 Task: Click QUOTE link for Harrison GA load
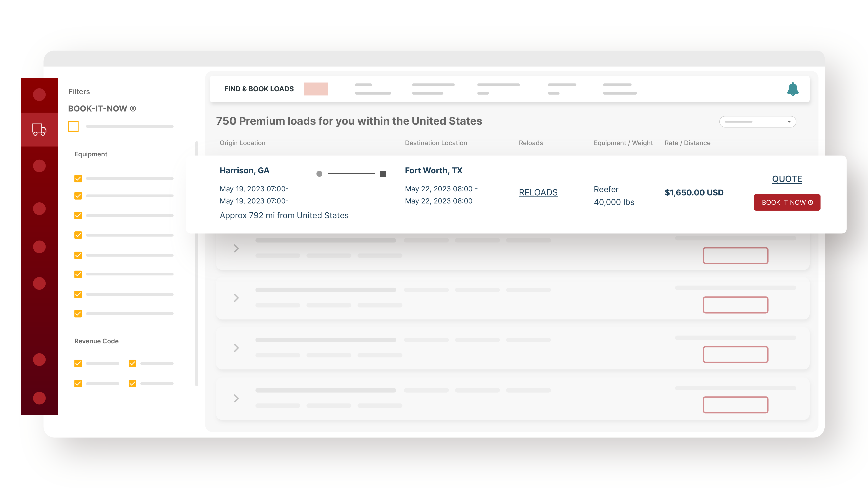pyautogui.click(x=786, y=178)
